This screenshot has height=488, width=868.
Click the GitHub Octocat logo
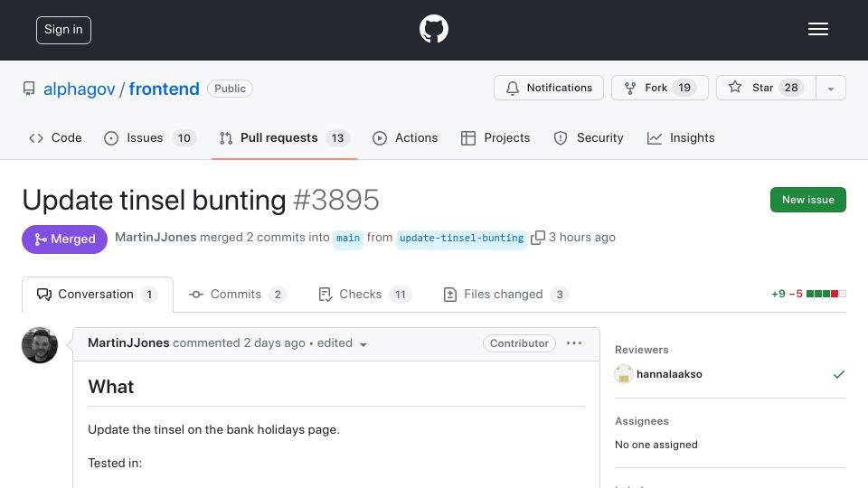(433, 29)
